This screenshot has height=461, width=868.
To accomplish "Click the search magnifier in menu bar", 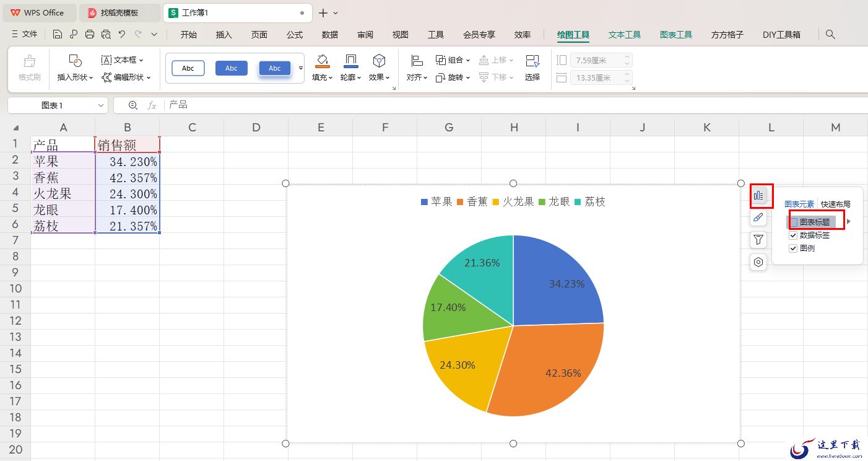I will 831,35.
